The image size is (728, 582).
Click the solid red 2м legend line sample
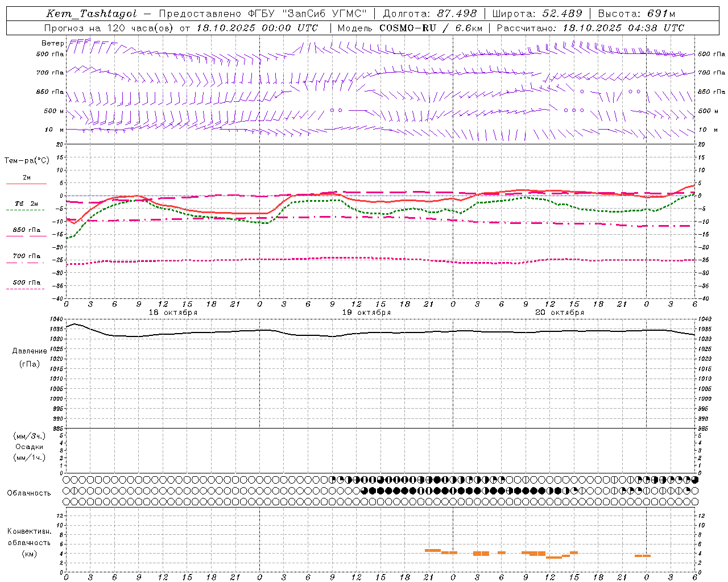(26, 184)
